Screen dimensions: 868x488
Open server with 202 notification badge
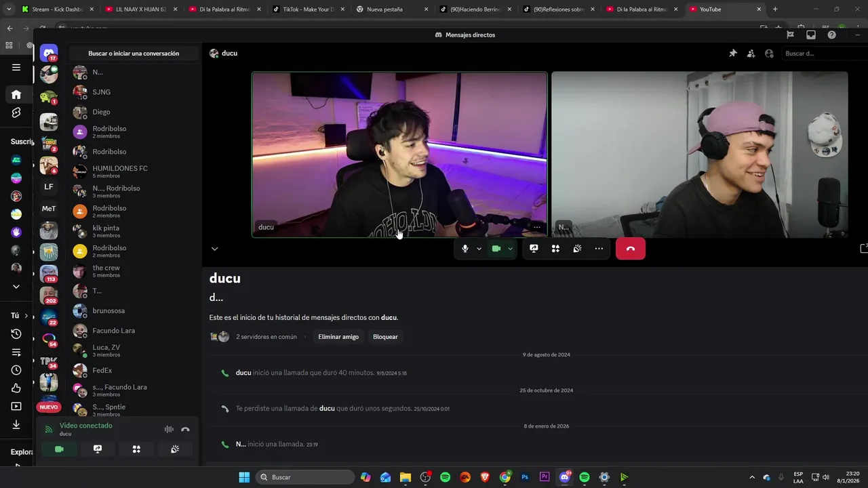pos(49,296)
